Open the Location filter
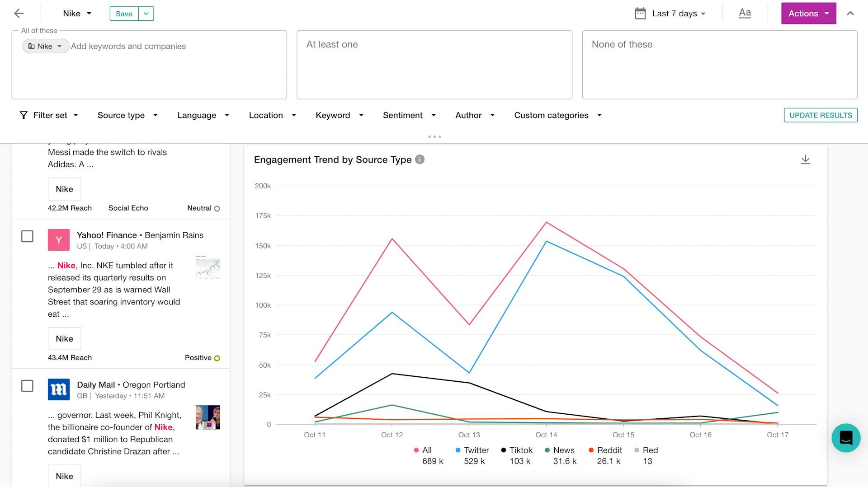The width and height of the screenshot is (868, 487). coord(272,115)
